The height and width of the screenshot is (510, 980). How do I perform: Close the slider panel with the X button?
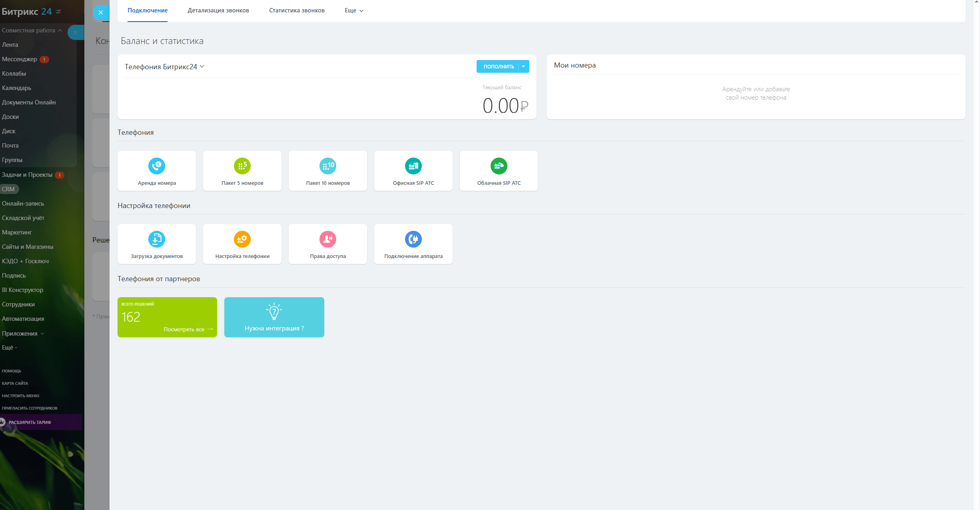(x=101, y=12)
